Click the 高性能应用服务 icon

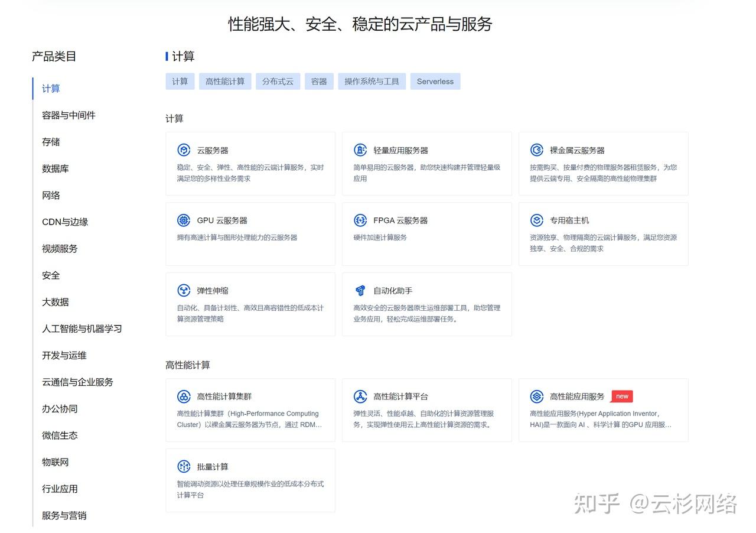[x=537, y=396]
